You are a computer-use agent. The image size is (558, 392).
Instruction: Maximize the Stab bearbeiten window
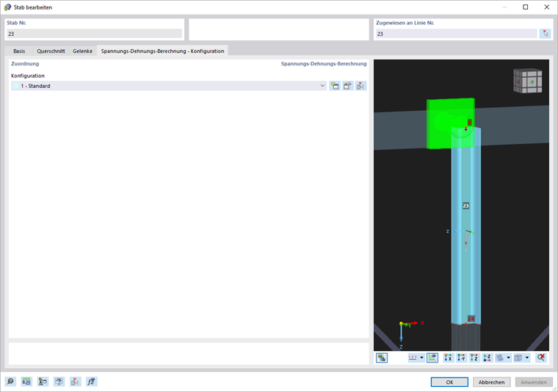pyautogui.click(x=525, y=7)
